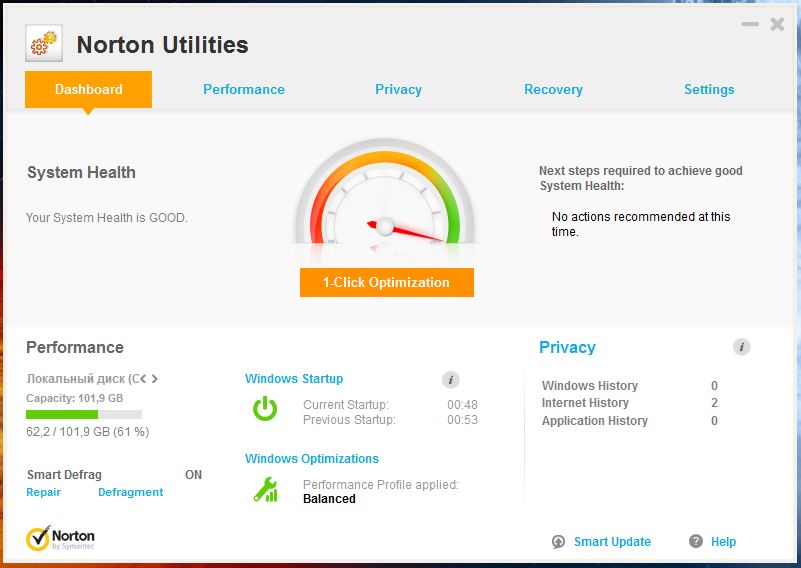
Task: Open the Privacy section heading link
Action: pos(567,347)
